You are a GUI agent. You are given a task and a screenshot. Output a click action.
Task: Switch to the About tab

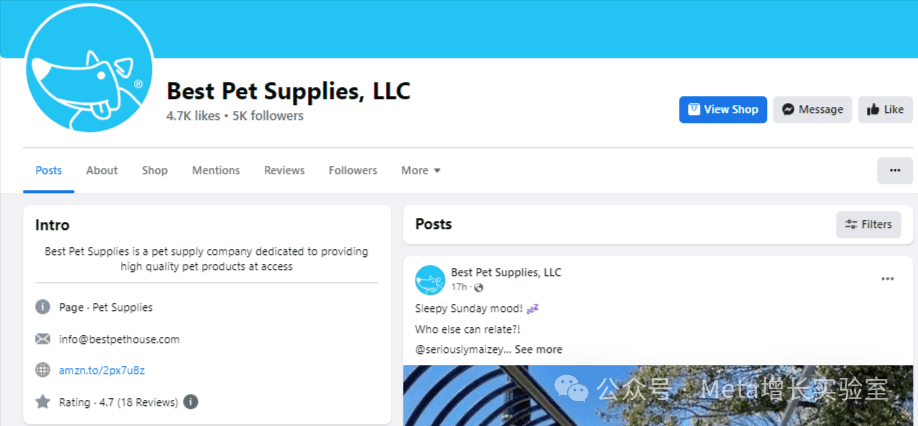[102, 170]
